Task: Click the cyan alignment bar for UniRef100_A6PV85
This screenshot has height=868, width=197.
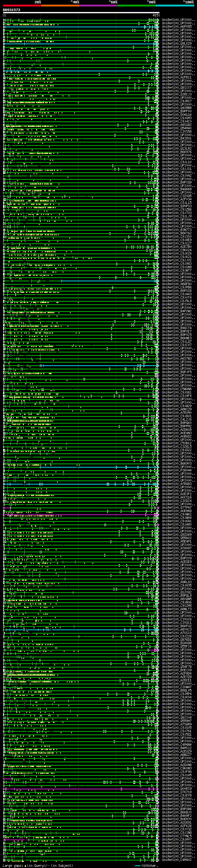Action: click(81, 26)
